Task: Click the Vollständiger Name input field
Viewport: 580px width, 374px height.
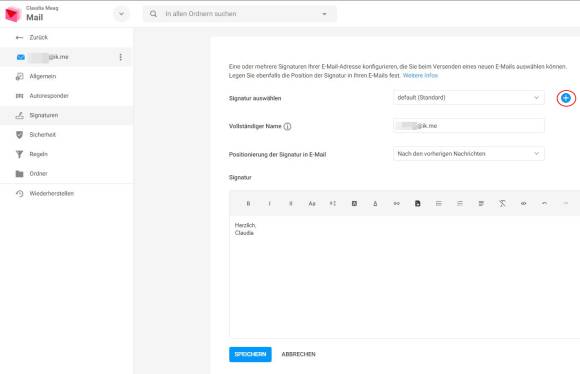Action: pyautogui.click(x=469, y=126)
